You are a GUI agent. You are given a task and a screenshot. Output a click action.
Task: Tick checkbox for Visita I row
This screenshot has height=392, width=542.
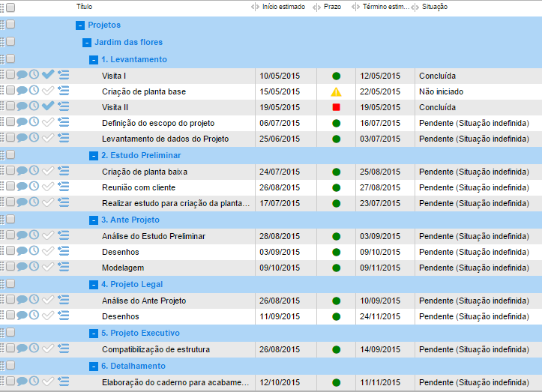point(10,74)
